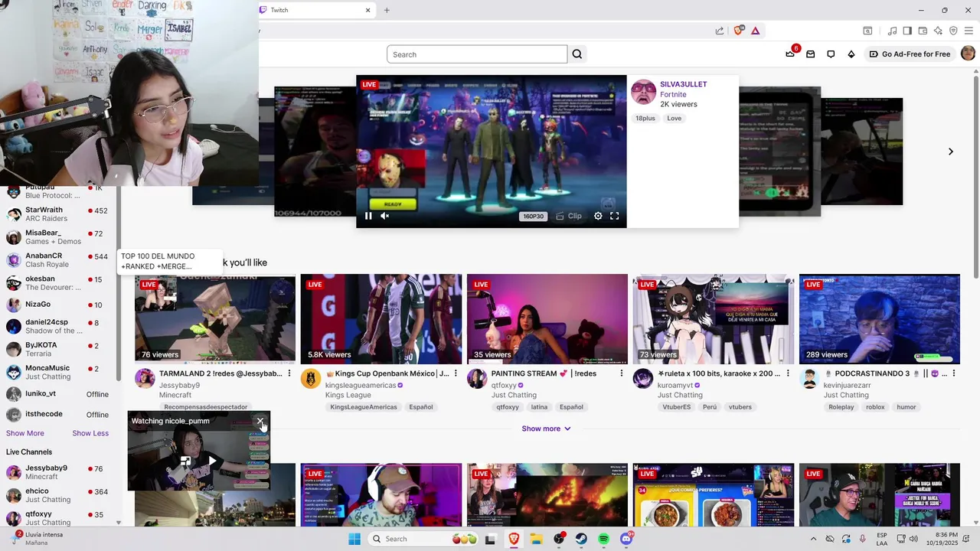Enter fullscreen on the featured stream
Screen dimensions: 980x551
pos(614,216)
